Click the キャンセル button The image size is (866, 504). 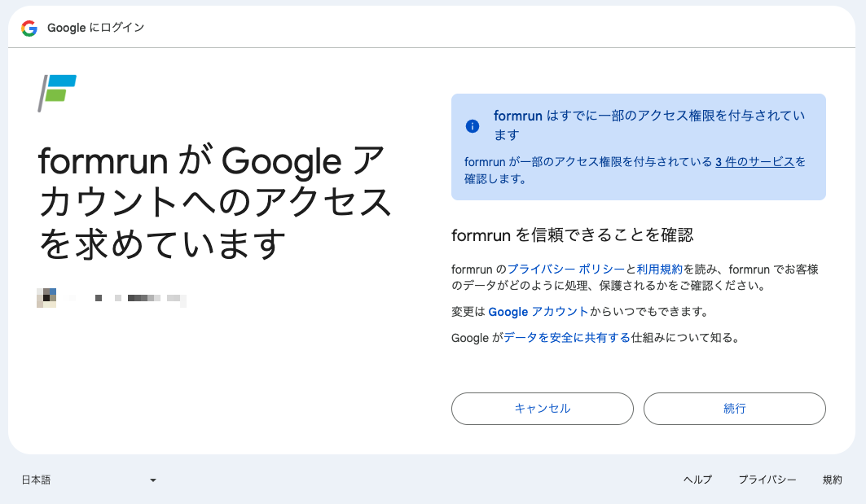[543, 409]
